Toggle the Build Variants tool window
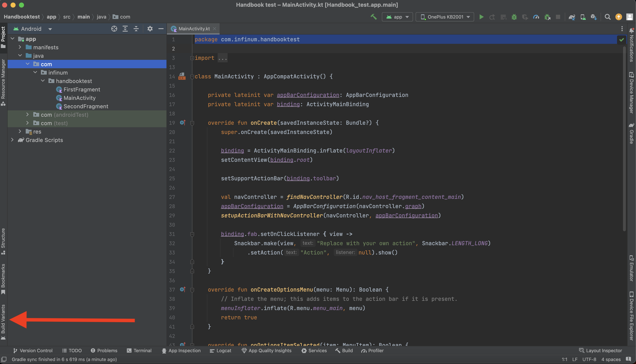This screenshot has height=364, width=636. [x=3, y=322]
